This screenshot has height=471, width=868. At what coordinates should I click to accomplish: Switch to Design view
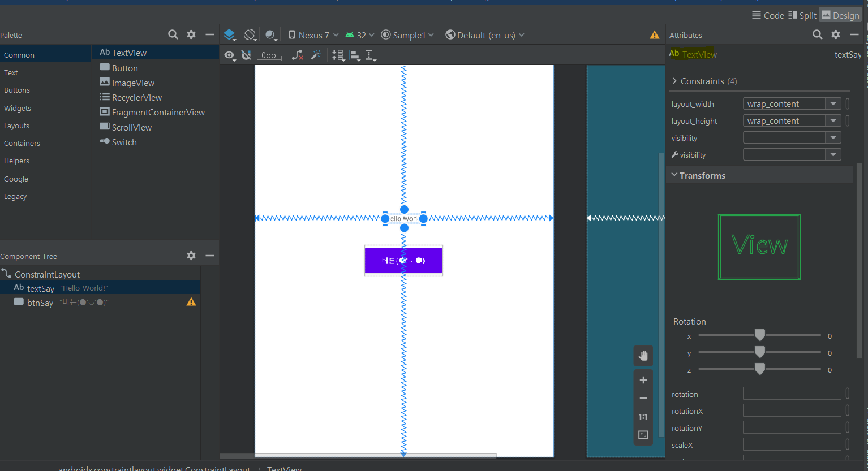(x=840, y=15)
